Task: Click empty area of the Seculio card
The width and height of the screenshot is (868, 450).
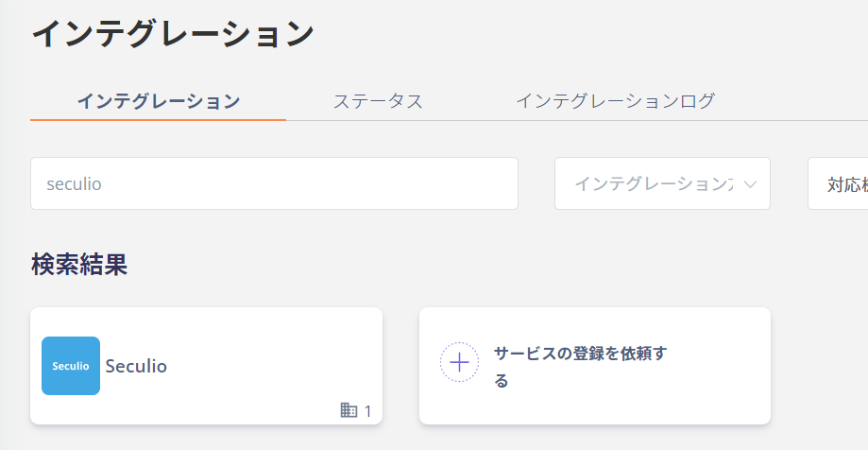Action: click(x=265, y=343)
